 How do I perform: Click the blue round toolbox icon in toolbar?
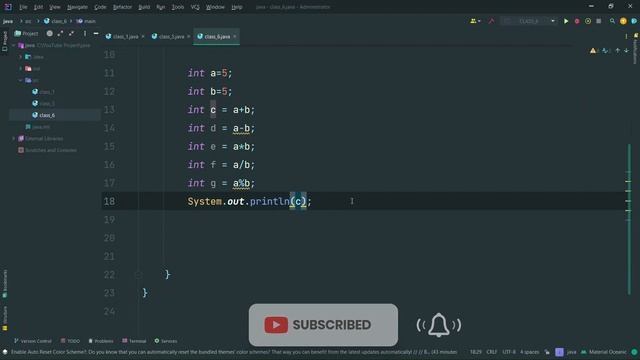point(634,21)
